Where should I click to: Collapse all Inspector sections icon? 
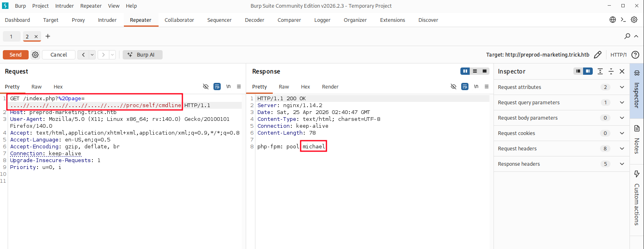point(611,71)
